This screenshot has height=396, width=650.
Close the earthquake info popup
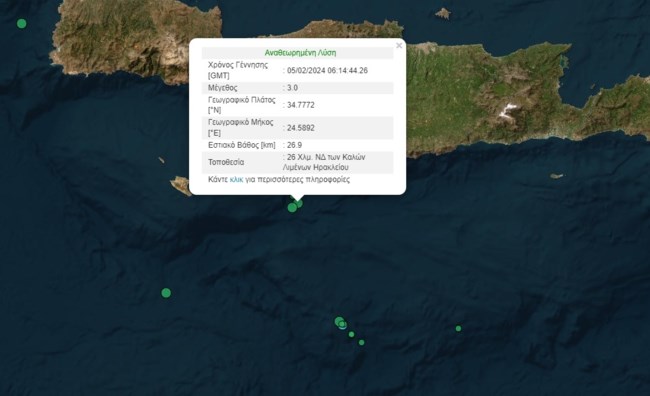399,46
